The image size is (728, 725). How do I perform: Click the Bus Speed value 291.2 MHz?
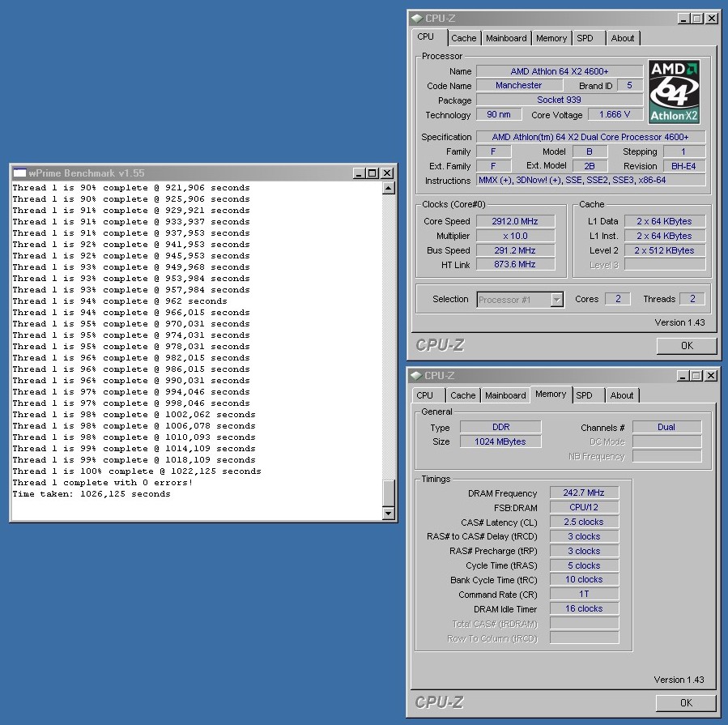pos(515,250)
